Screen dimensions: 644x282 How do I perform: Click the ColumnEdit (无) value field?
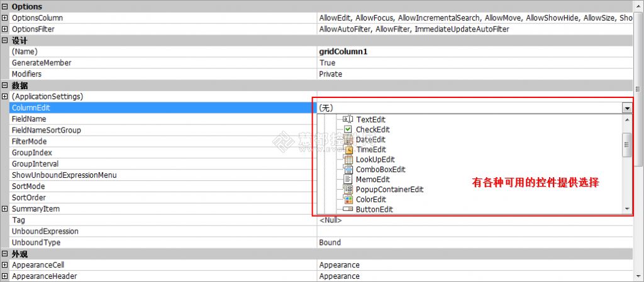[469, 108]
